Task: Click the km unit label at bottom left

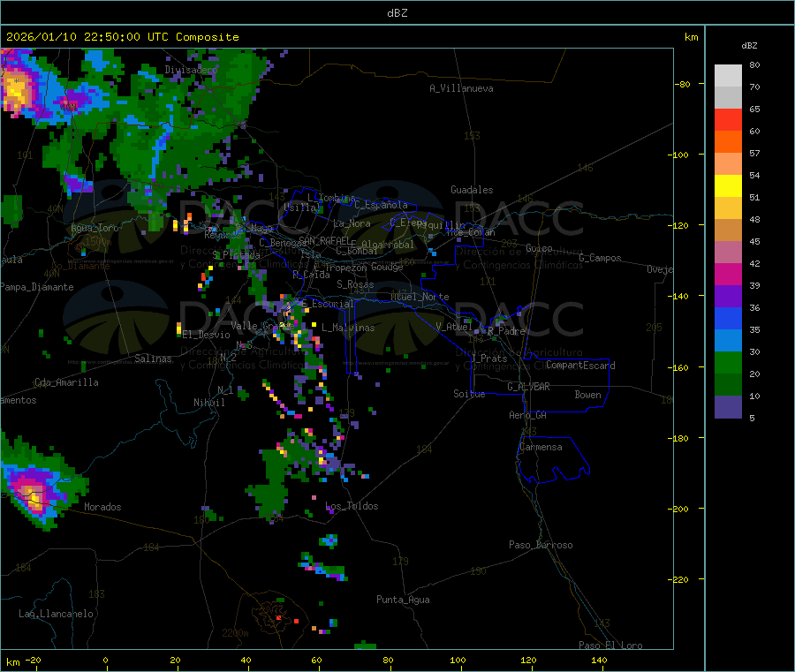Action: coord(13,662)
